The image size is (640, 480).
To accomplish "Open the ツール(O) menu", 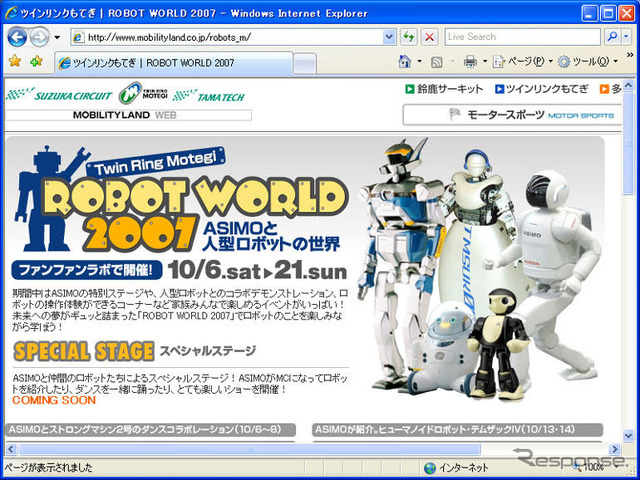I will coord(588,62).
